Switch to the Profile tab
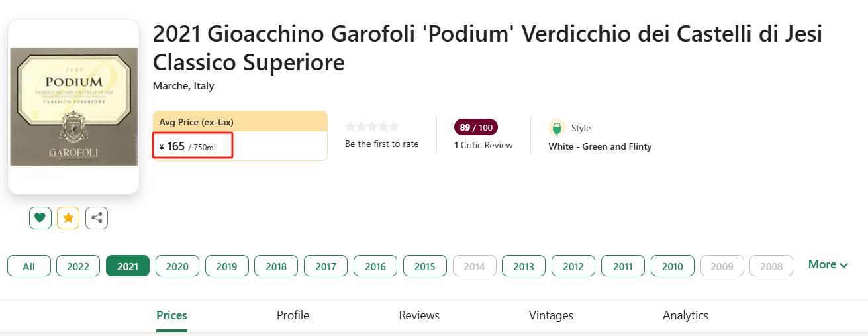The image size is (868, 336). pyautogui.click(x=293, y=315)
